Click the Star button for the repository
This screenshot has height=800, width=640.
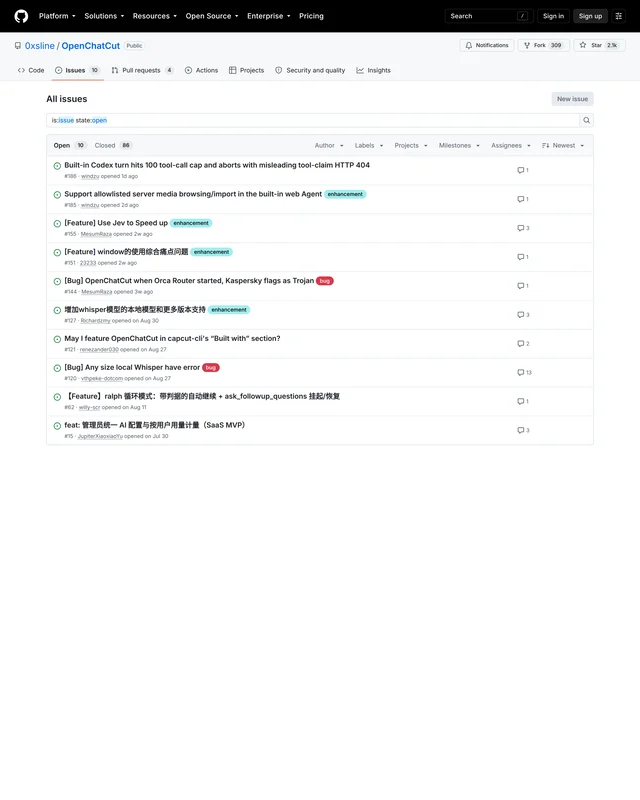point(599,45)
